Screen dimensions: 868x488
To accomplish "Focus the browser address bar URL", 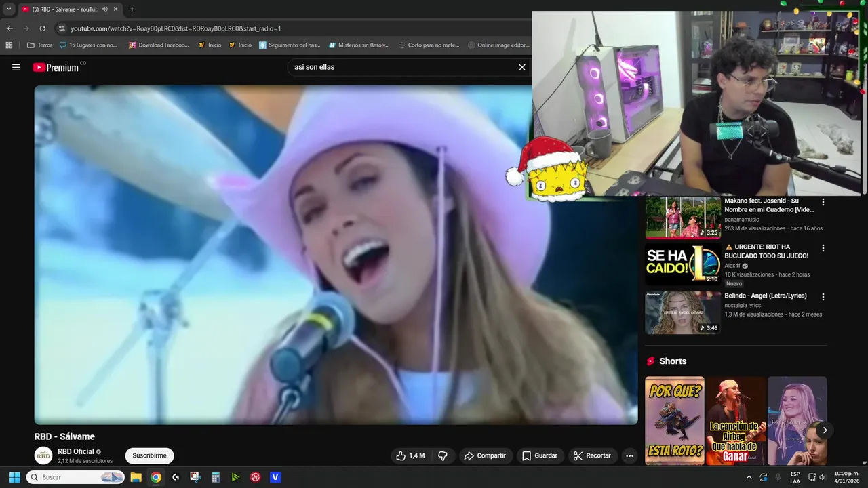I will pyautogui.click(x=176, y=28).
